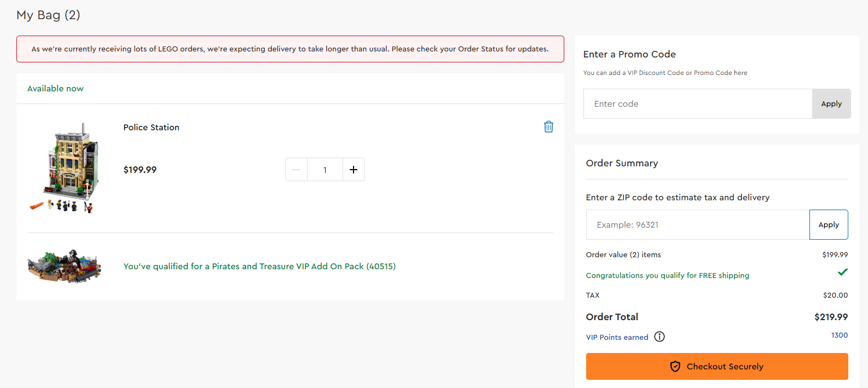The image size is (868, 388).
Task: Click the shield icon on the Checkout button
Action: tap(675, 366)
